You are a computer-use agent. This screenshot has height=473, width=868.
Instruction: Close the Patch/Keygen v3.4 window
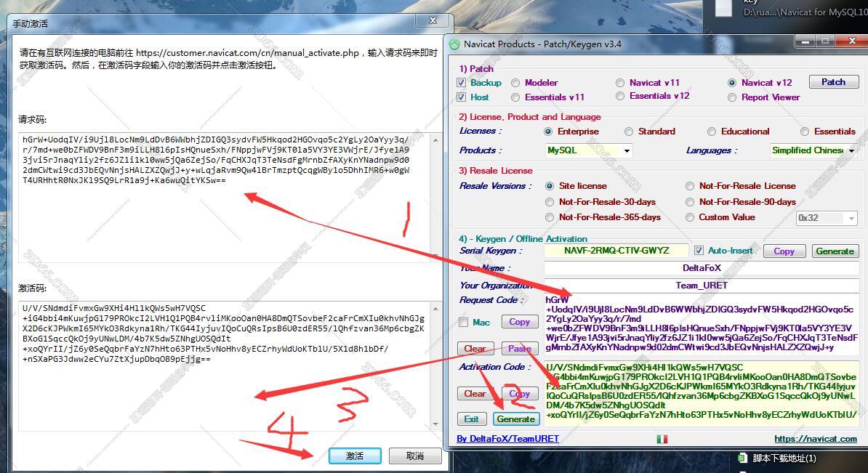click(852, 41)
